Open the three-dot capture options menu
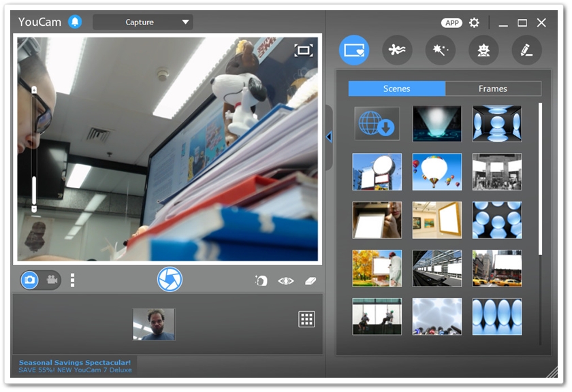The image size is (572, 392). tap(72, 280)
